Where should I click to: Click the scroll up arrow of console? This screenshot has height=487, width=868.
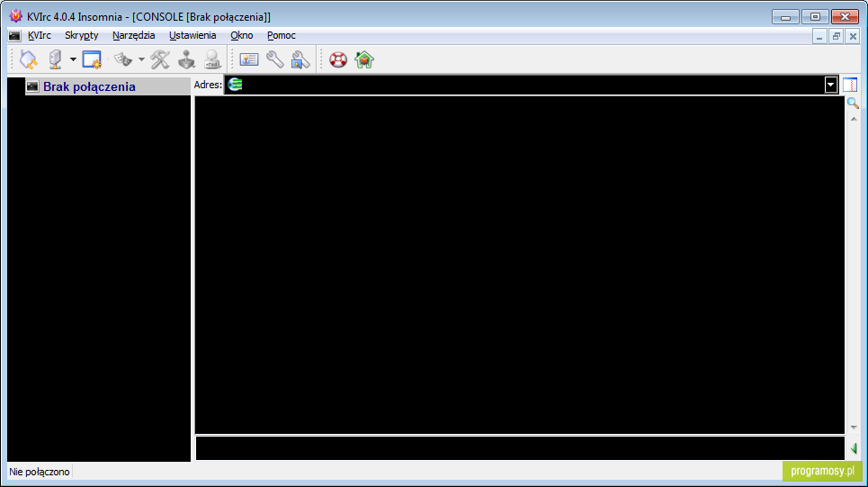854,119
